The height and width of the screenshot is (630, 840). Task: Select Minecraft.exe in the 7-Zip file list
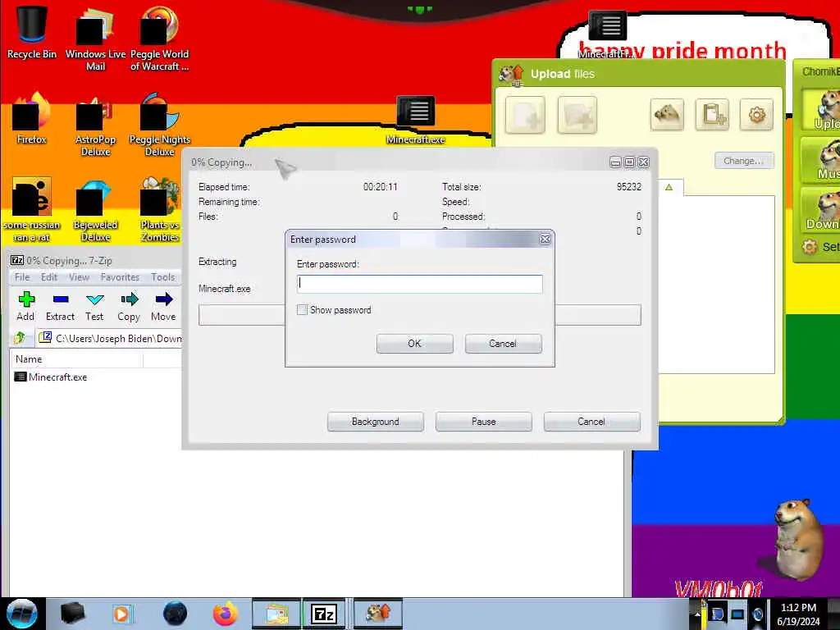tap(51, 377)
